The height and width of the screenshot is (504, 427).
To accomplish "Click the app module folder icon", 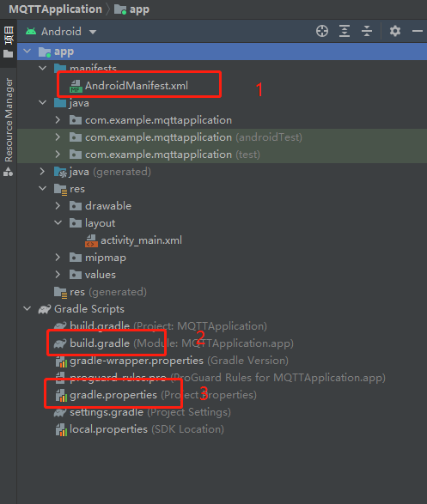I will coord(45,52).
